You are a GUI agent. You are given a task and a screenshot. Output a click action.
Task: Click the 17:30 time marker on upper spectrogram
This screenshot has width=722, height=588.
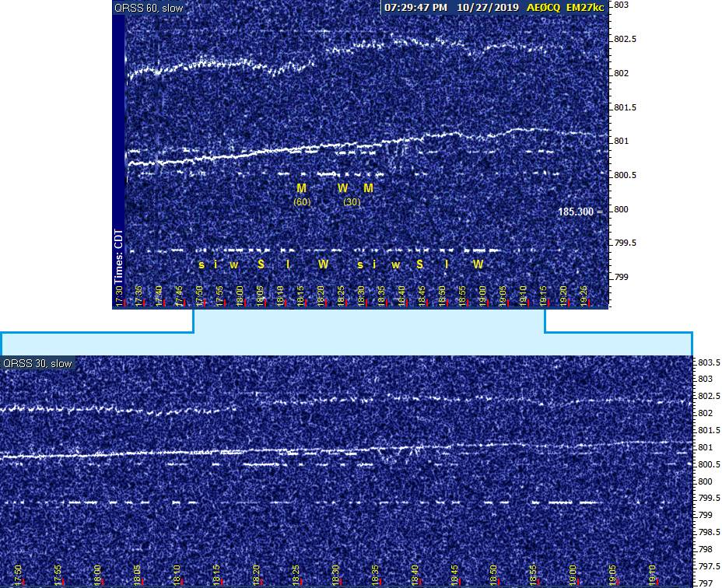(x=120, y=296)
